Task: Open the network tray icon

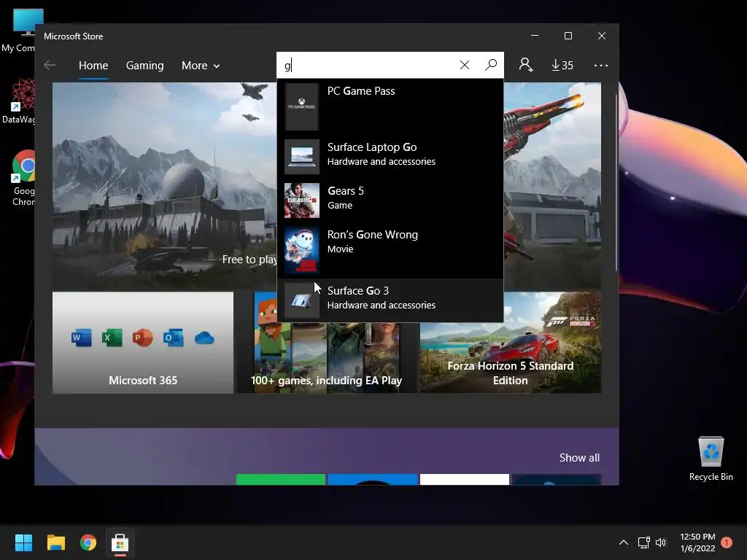Action: tap(643, 542)
